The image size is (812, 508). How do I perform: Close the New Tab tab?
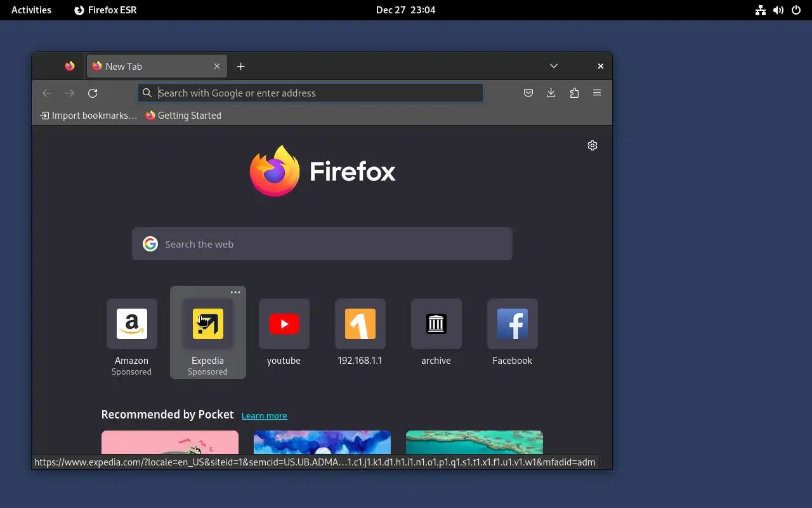(217, 66)
